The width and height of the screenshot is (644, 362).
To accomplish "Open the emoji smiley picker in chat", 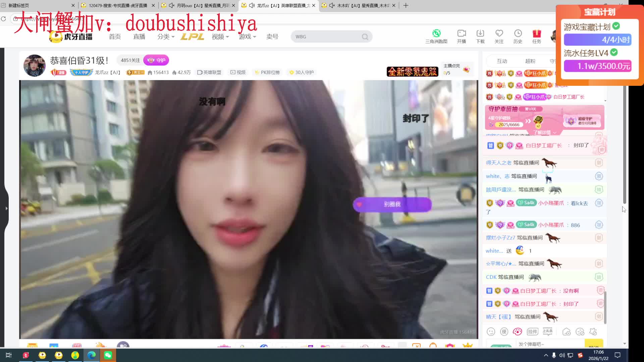I will pos(491,332).
